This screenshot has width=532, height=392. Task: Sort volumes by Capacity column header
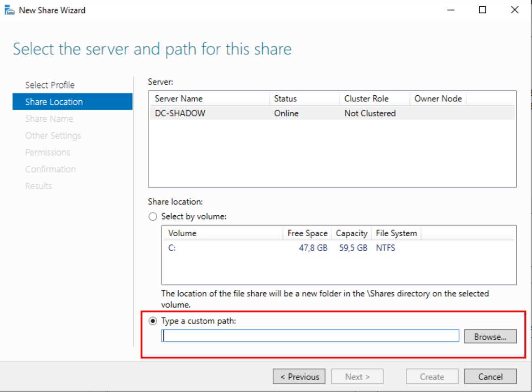coord(351,234)
